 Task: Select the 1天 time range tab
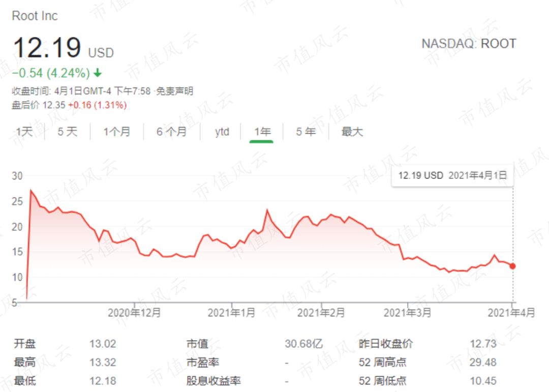coord(24,132)
